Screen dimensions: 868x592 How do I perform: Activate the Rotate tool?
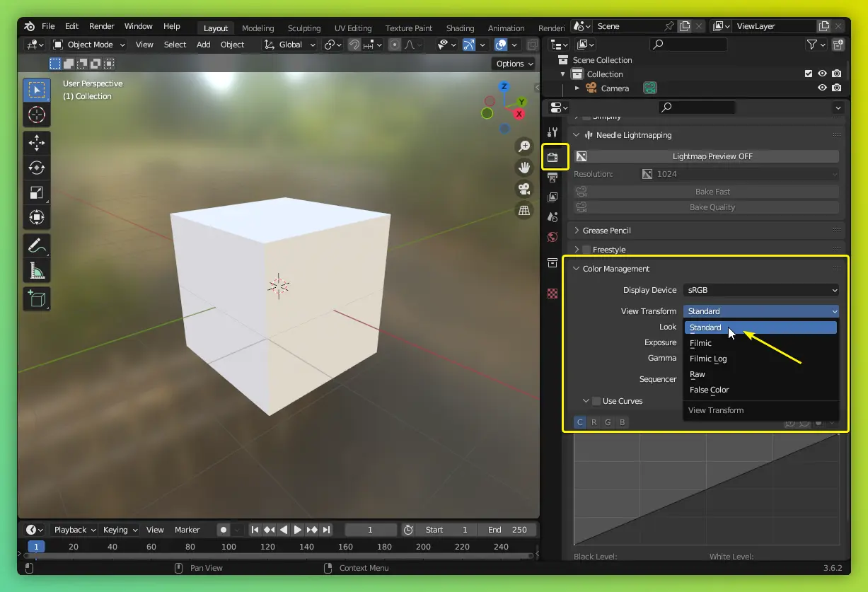[36, 168]
